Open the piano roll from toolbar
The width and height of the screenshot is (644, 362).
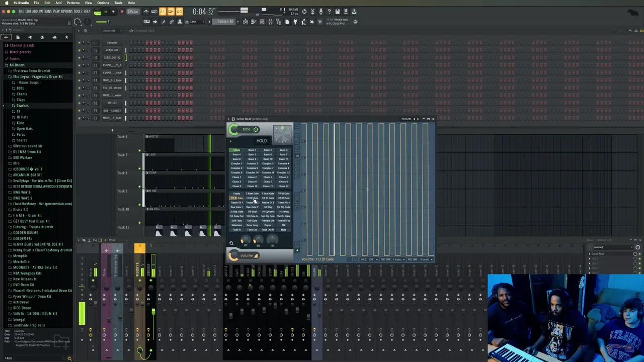coord(254,22)
